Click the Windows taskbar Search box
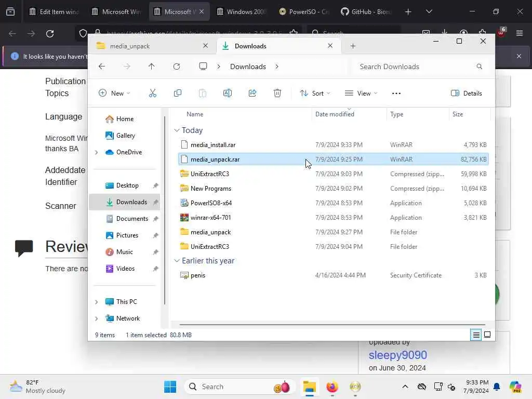 (x=240, y=387)
